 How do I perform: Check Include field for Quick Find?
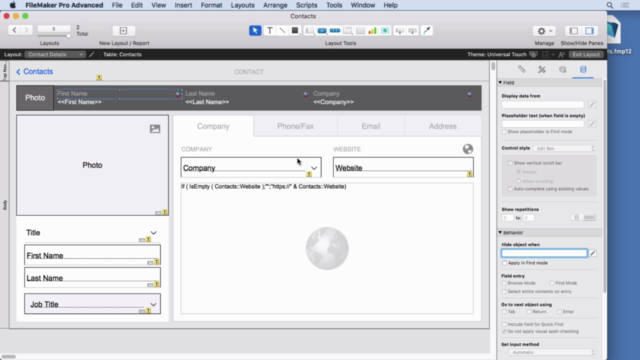[504, 324]
